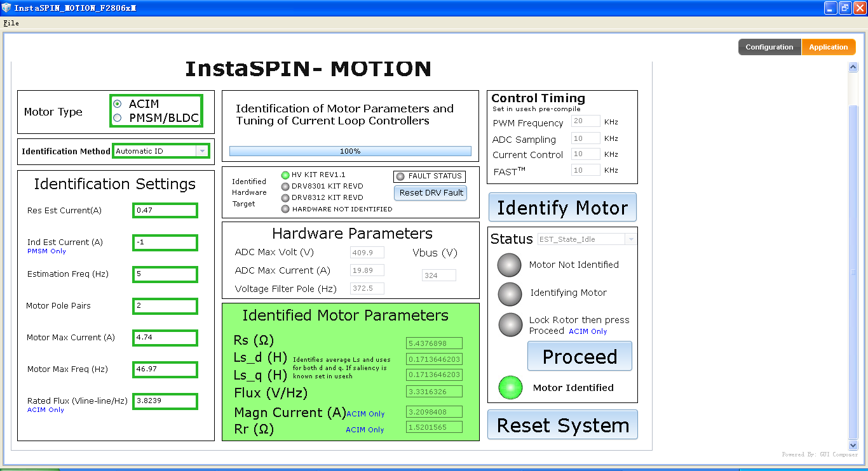Click the Vbus value field

coord(439,275)
